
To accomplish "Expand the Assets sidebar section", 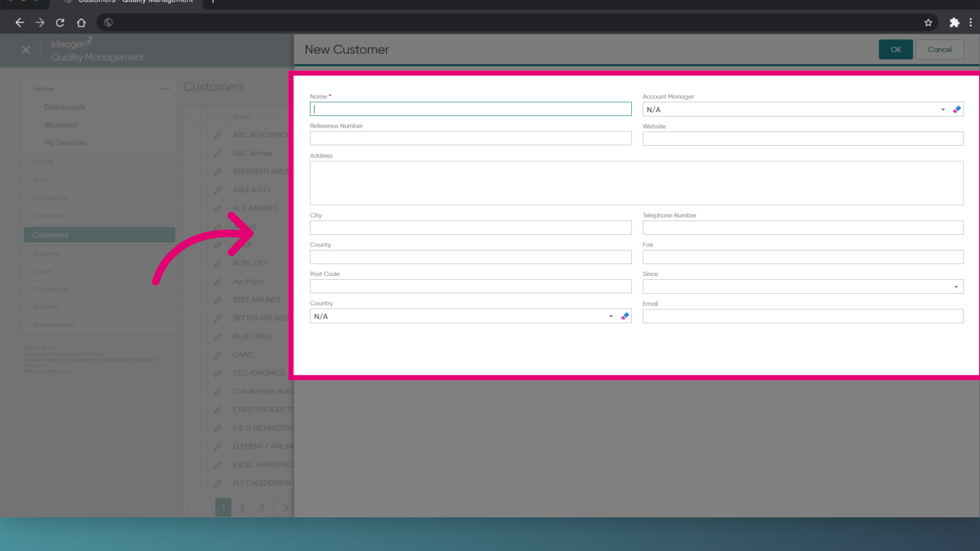I will pyautogui.click(x=99, y=271).
